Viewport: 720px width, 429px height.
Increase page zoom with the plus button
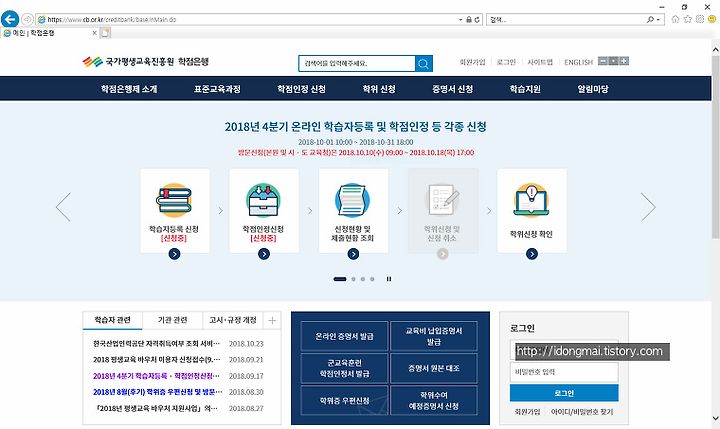point(624,61)
